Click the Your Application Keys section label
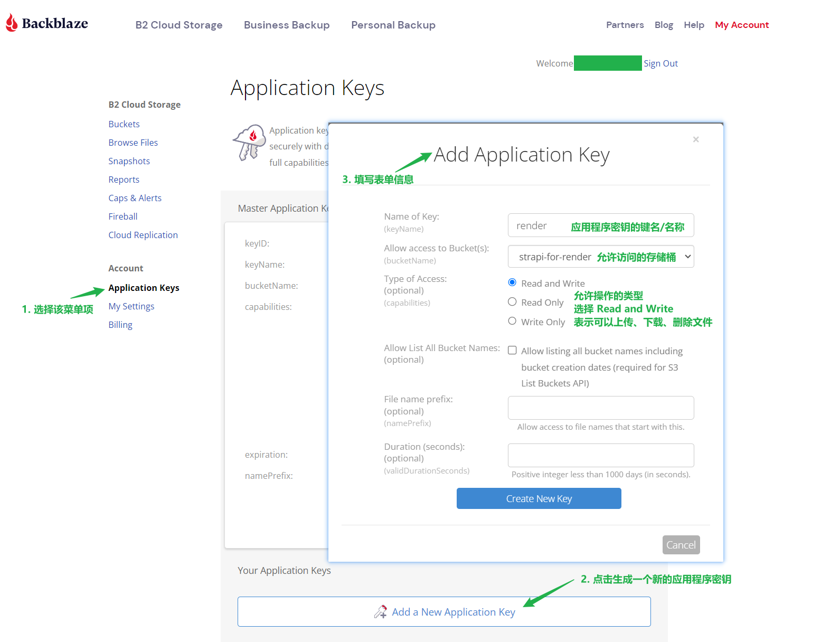Image resolution: width=840 pixels, height=642 pixels. click(284, 571)
